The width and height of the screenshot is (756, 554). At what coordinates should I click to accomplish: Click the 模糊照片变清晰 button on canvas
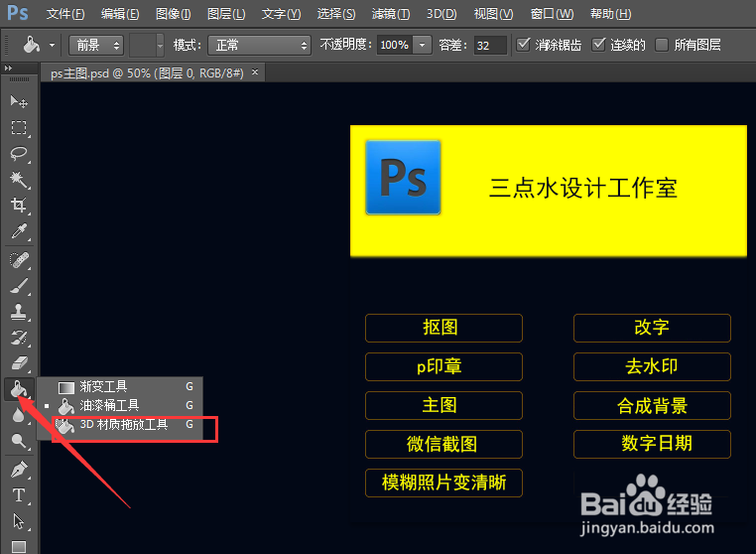(443, 483)
